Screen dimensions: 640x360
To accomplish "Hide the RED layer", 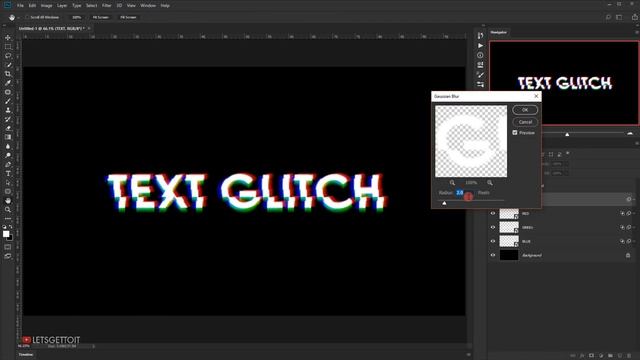I will (x=493, y=213).
